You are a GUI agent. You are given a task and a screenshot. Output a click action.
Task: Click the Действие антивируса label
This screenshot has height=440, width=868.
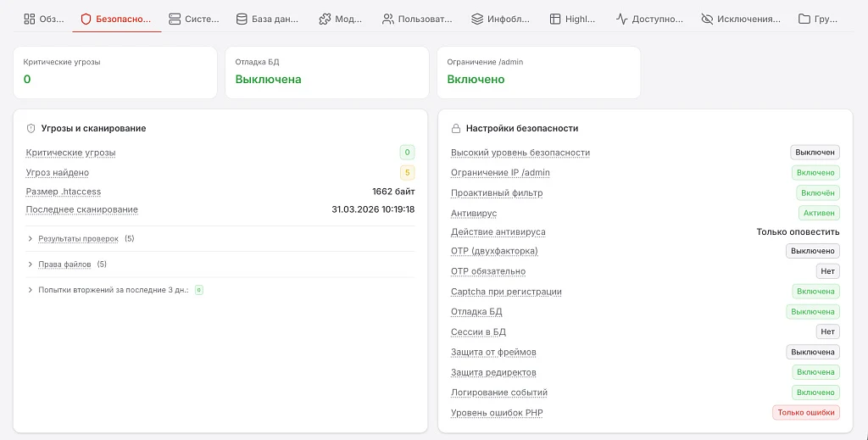coord(498,232)
